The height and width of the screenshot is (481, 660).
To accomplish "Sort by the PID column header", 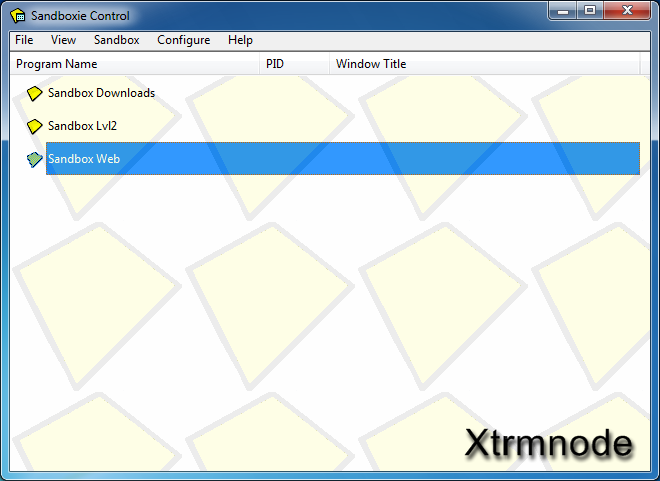I will coord(294,64).
